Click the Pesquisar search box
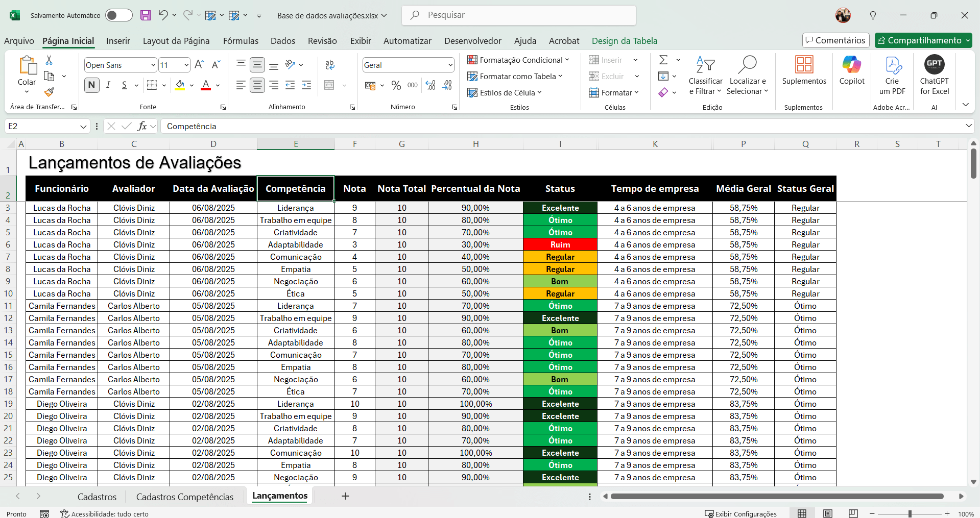 (518, 15)
